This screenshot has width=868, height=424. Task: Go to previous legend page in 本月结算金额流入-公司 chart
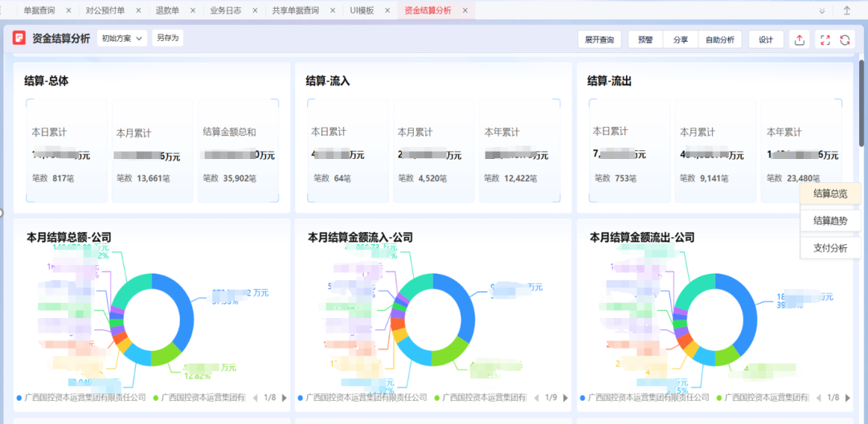[x=536, y=397]
